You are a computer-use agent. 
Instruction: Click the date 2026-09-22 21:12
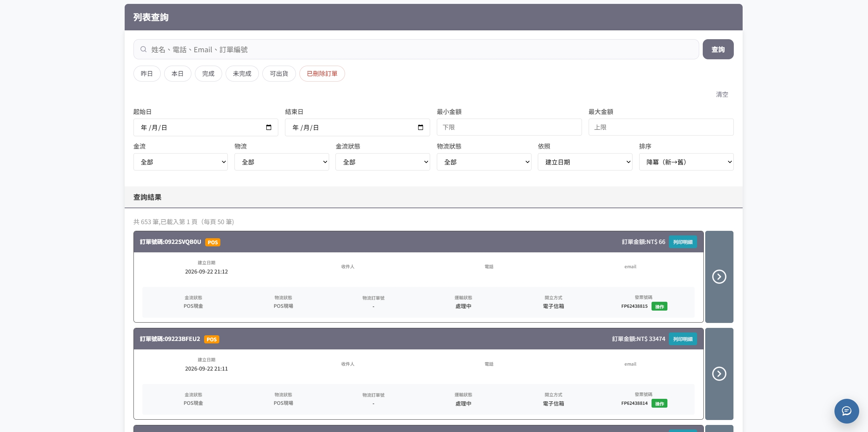tap(207, 271)
